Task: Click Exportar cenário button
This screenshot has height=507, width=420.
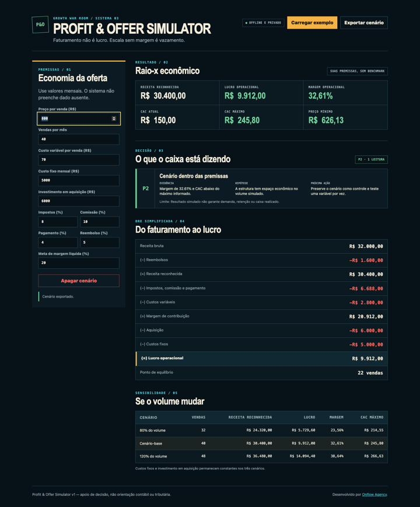Action: [364, 23]
